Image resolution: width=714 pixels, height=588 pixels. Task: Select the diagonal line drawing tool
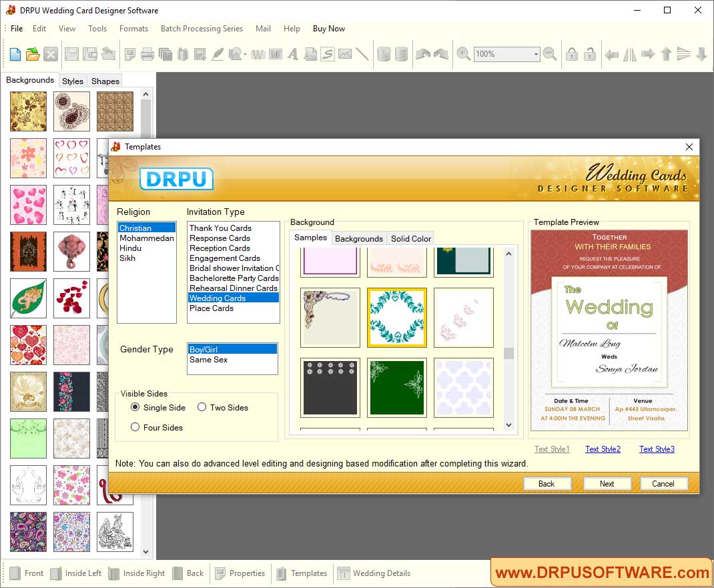[362, 54]
